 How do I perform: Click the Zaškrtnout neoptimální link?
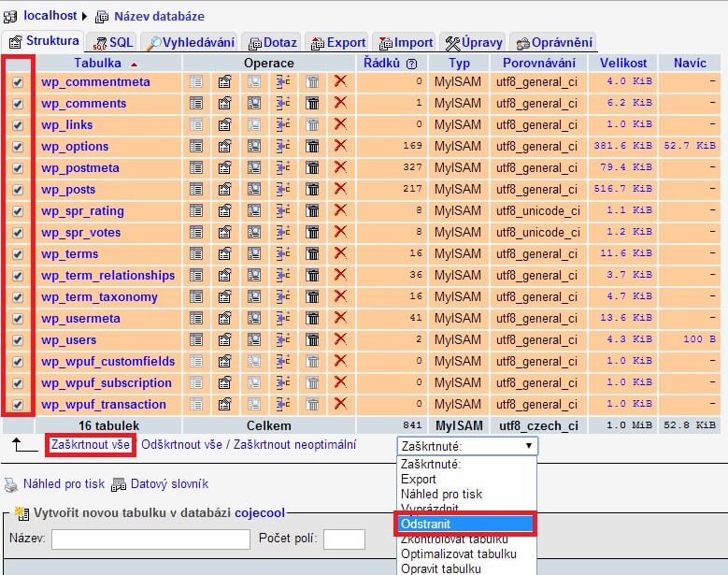click(x=294, y=444)
